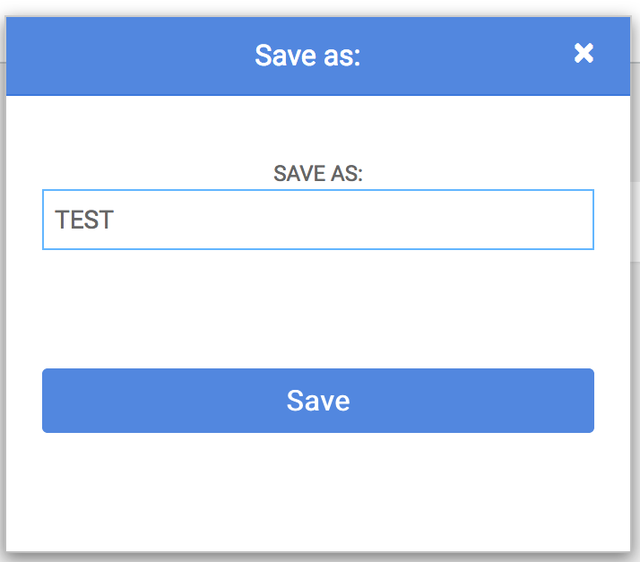Click the SAVE AS: field label

[x=318, y=174]
